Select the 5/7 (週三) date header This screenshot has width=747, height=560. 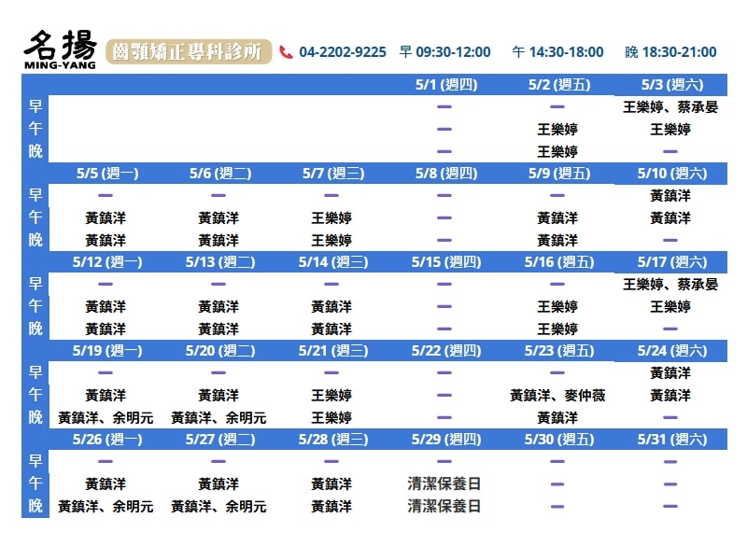tap(333, 174)
